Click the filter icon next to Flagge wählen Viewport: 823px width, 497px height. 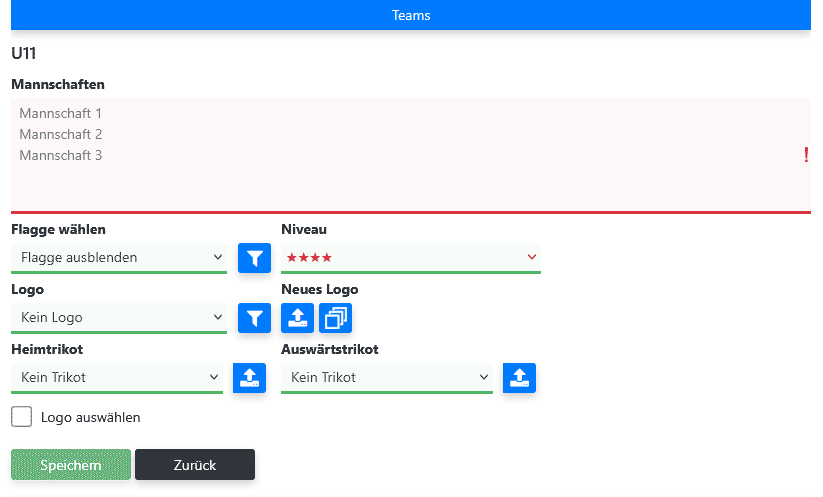(254, 258)
